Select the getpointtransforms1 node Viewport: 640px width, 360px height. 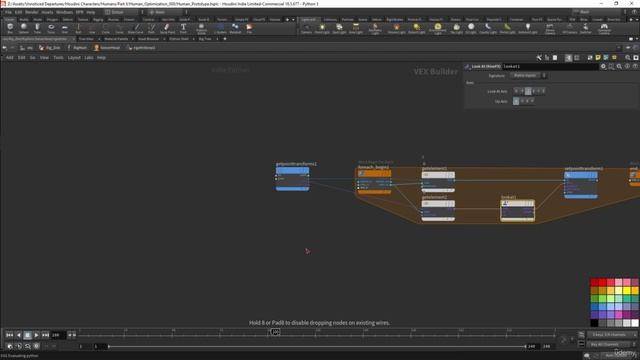[292, 179]
